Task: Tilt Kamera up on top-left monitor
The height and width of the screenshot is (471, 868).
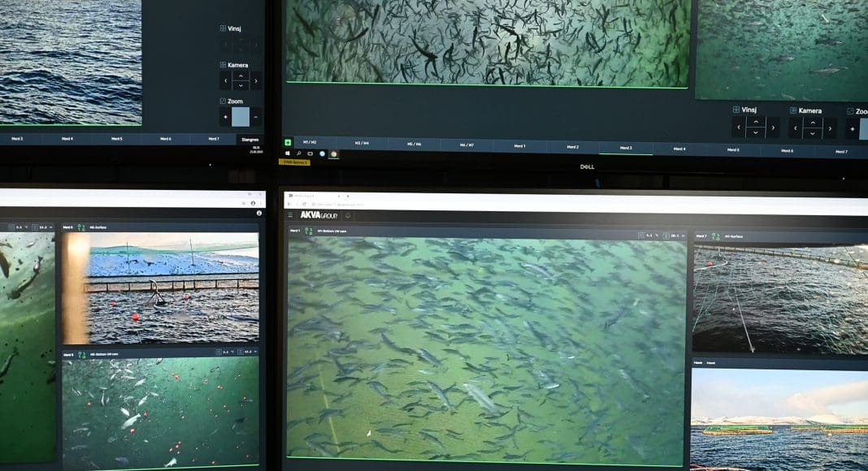Action: [241, 76]
